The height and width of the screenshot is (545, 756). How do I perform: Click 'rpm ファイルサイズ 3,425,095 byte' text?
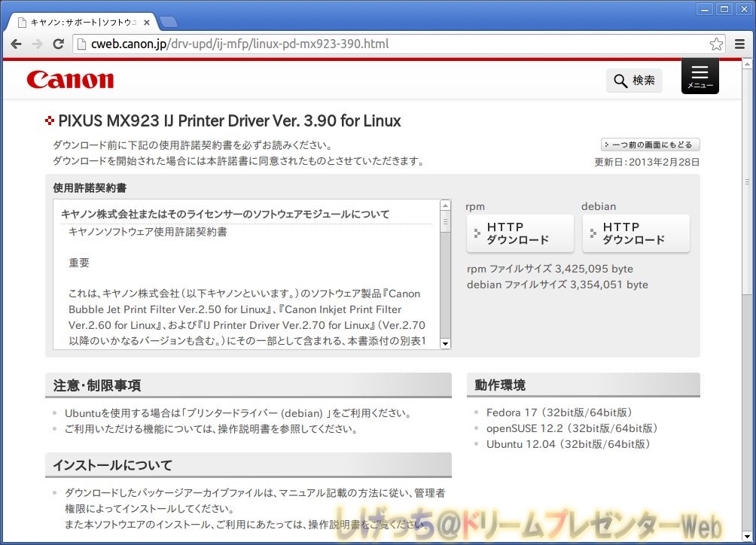pos(550,269)
